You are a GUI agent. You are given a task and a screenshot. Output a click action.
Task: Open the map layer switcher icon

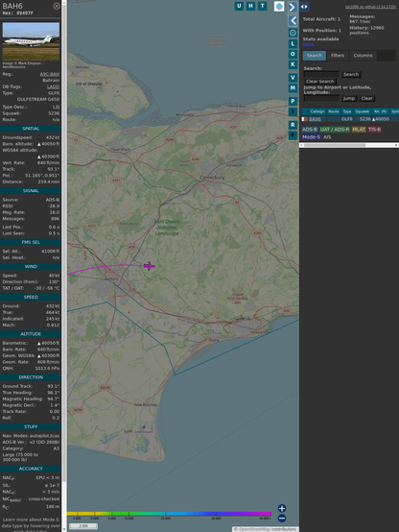coord(279,6)
